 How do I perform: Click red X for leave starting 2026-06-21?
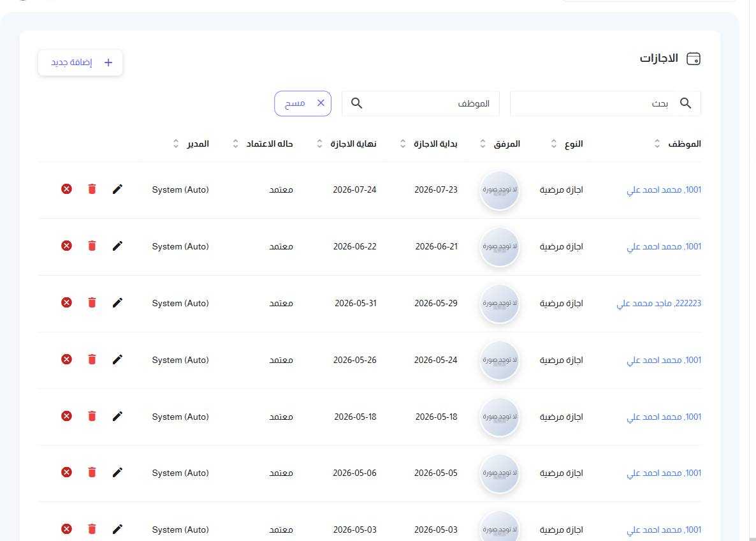[x=66, y=246]
